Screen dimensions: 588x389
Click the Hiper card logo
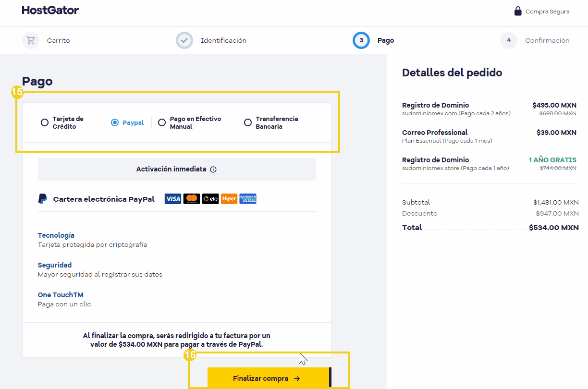coord(229,199)
